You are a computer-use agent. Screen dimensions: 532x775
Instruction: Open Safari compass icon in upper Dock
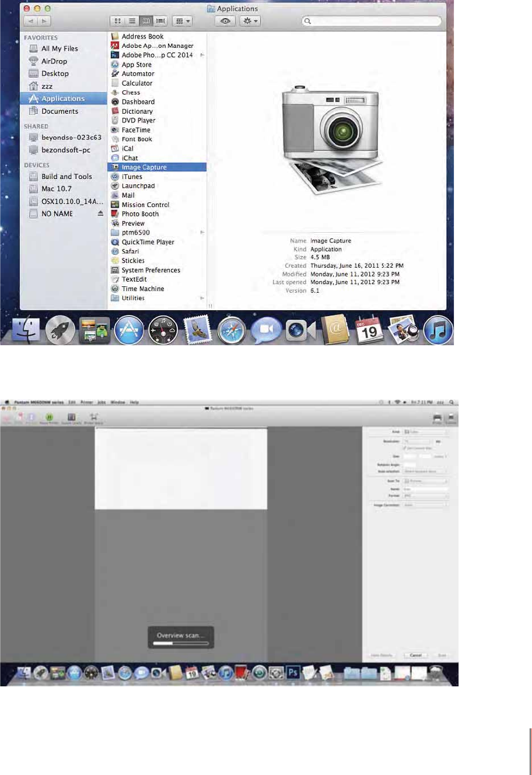pos(232,332)
